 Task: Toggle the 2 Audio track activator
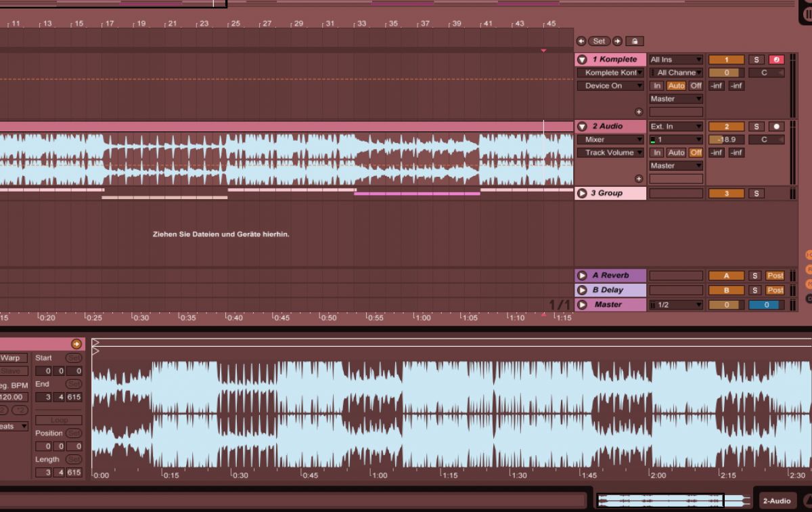click(x=726, y=127)
